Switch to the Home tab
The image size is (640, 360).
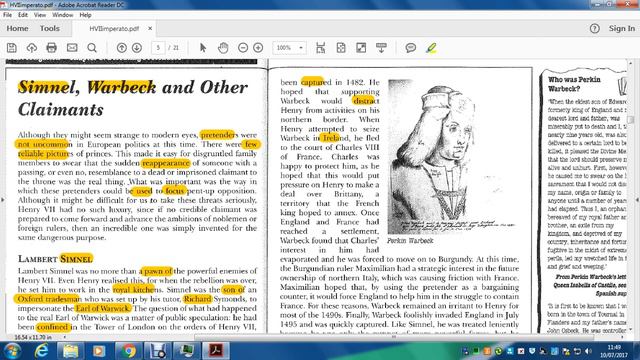point(17,28)
